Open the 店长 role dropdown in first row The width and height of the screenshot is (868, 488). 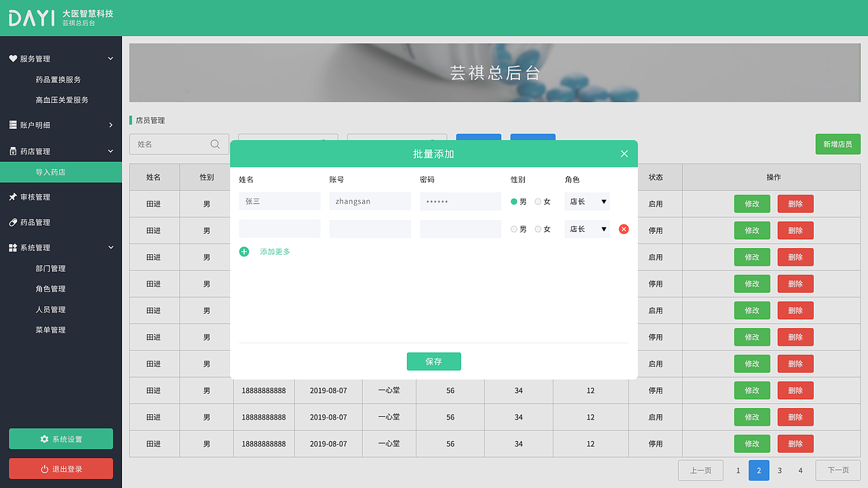[587, 201]
